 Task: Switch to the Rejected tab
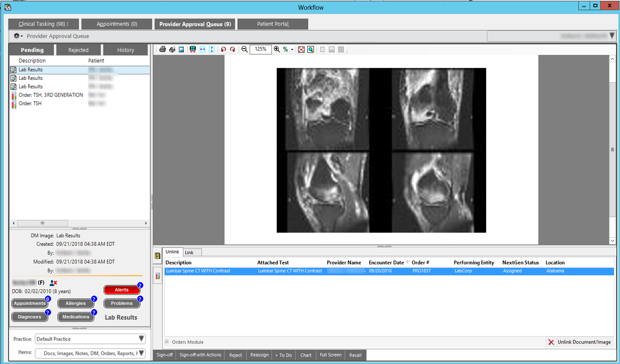click(78, 50)
